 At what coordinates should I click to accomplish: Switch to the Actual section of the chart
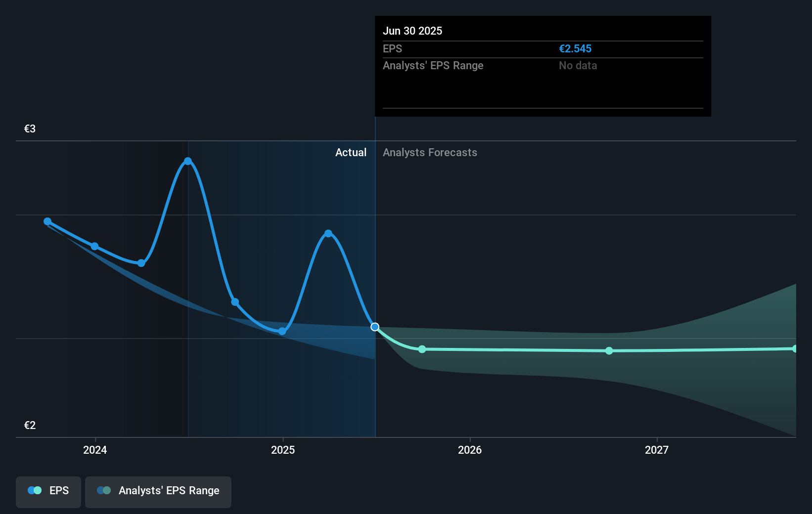pyautogui.click(x=351, y=152)
